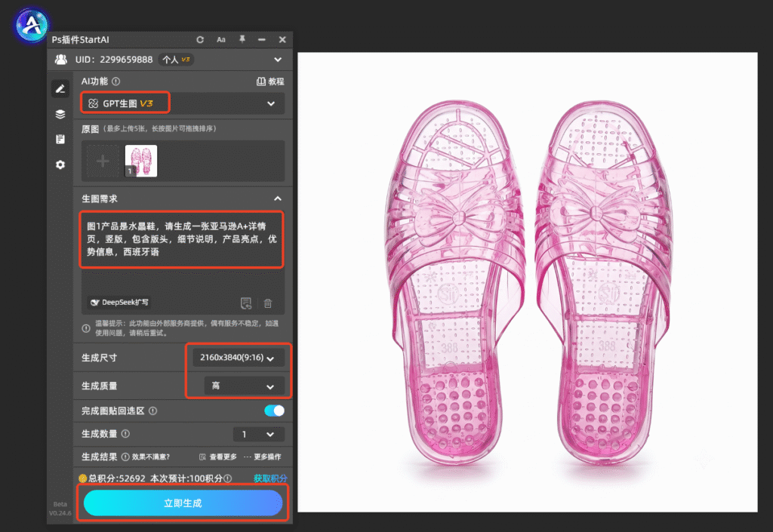Open the notes document sidebar icon
The width and height of the screenshot is (773, 532).
pos(60,140)
